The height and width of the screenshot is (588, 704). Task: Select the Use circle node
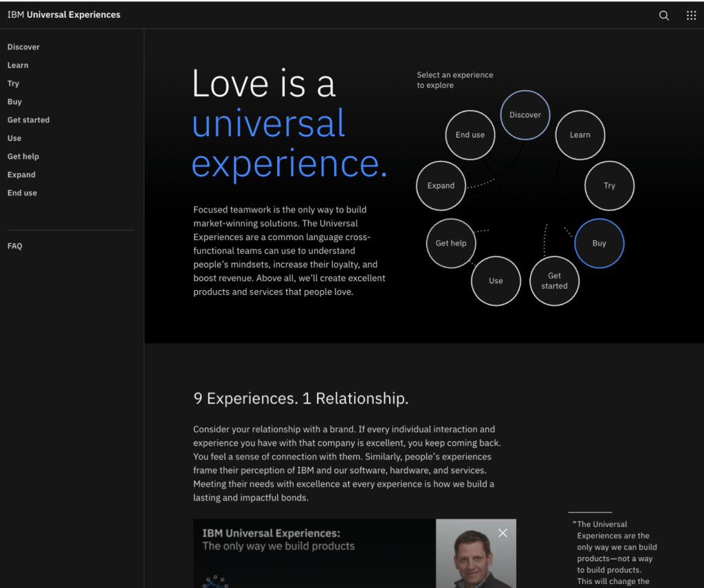pyautogui.click(x=496, y=281)
